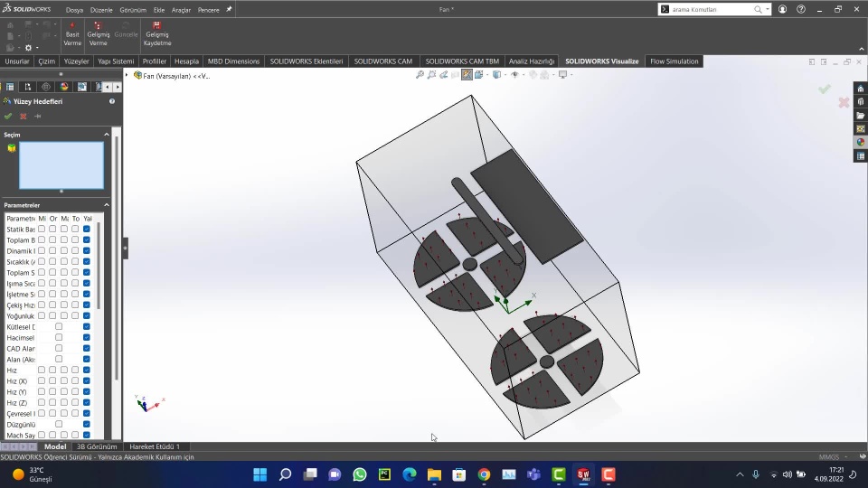Click the Gelişmiş Verme tool
This screenshot has width=868, height=488.
tap(98, 33)
